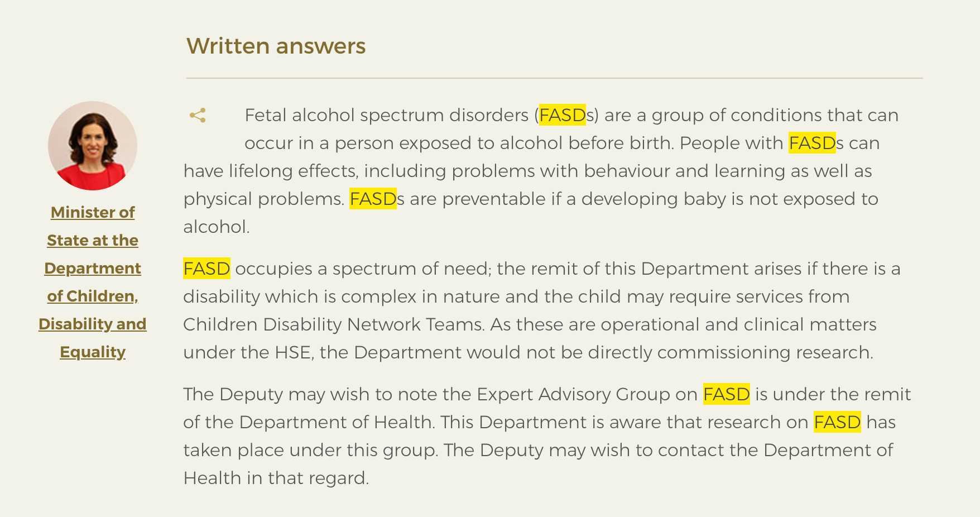Click highlighted FASD after 'research on'
This screenshot has width=980, height=517.
[x=837, y=422]
